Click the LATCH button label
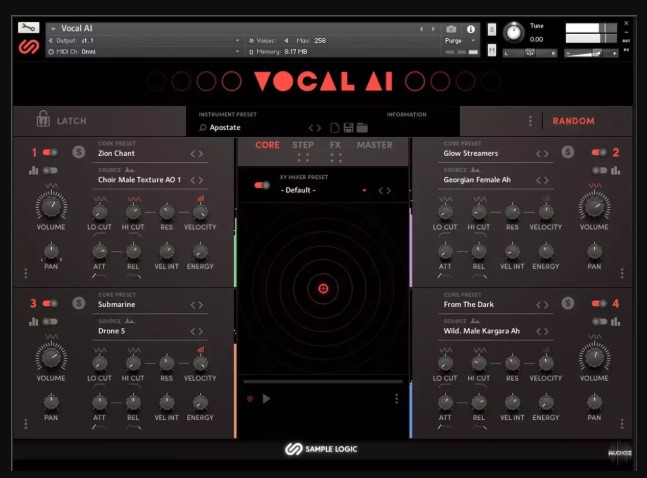Viewport: 647px width, 478px height. tap(71, 121)
